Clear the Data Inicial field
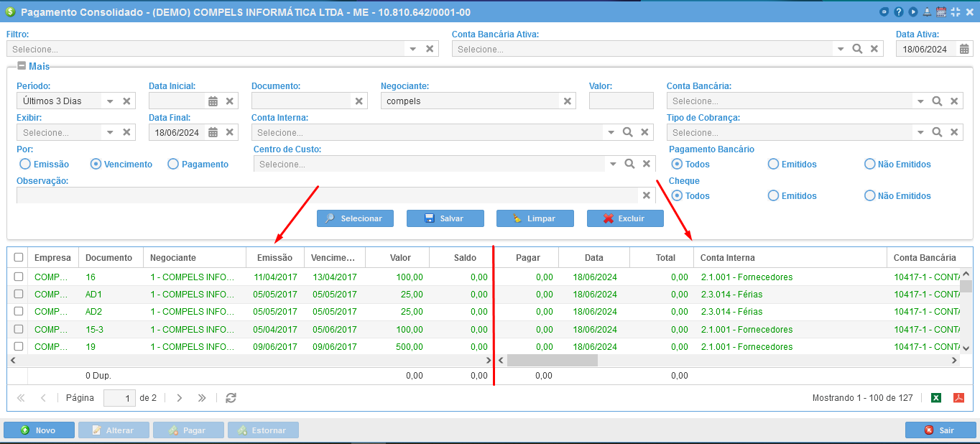 point(230,101)
